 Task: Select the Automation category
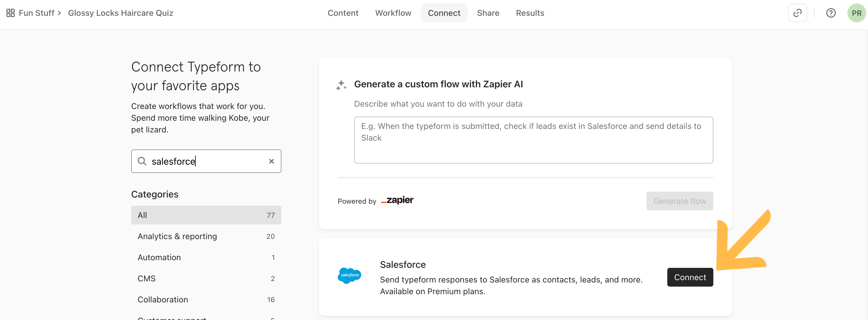[206, 257]
